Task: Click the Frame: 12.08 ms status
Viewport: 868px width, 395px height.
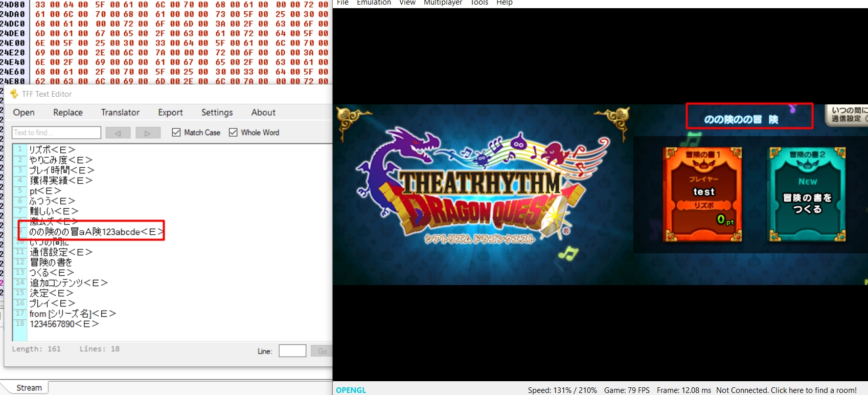Action: [x=684, y=390]
